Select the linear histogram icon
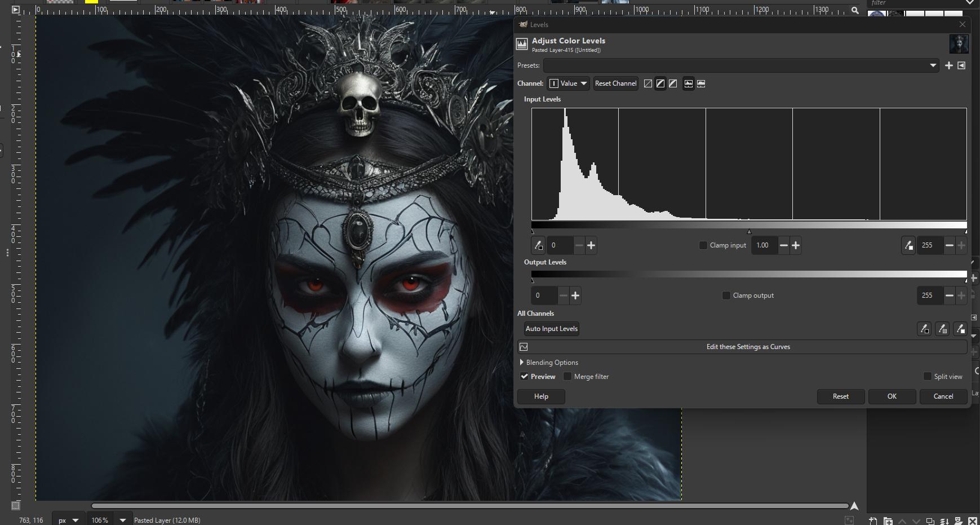The width and height of the screenshot is (980, 525). click(689, 83)
